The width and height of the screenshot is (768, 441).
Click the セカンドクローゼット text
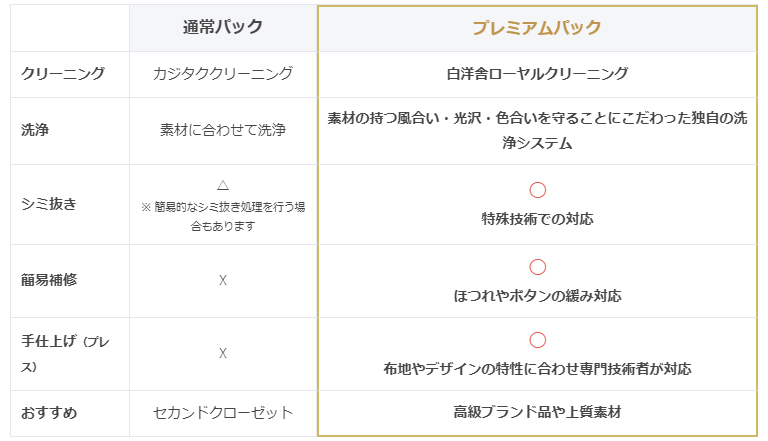223,412
